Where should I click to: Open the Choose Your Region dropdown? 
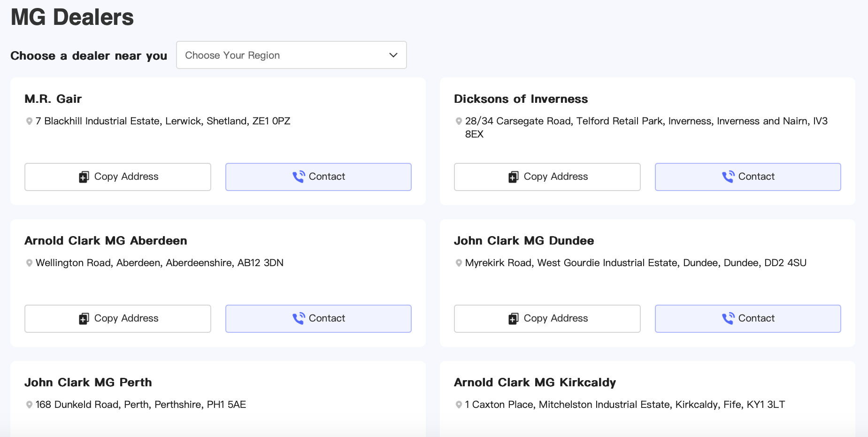(x=291, y=55)
